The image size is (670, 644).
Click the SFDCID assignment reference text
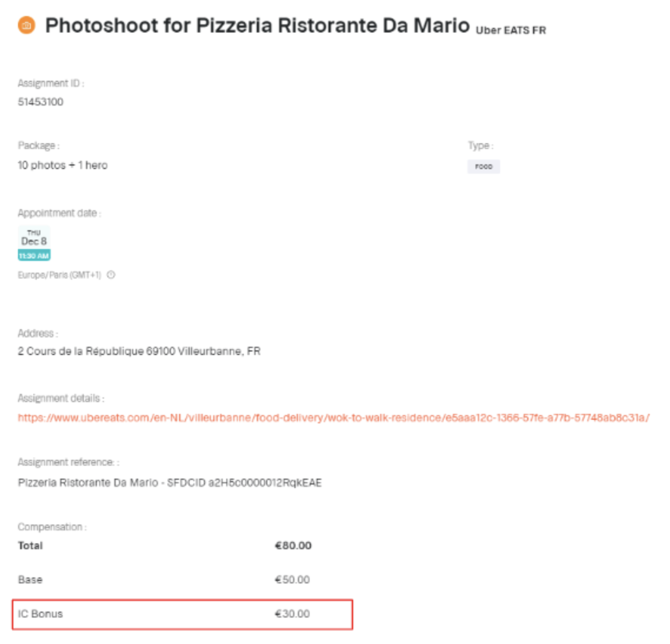point(170,482)
